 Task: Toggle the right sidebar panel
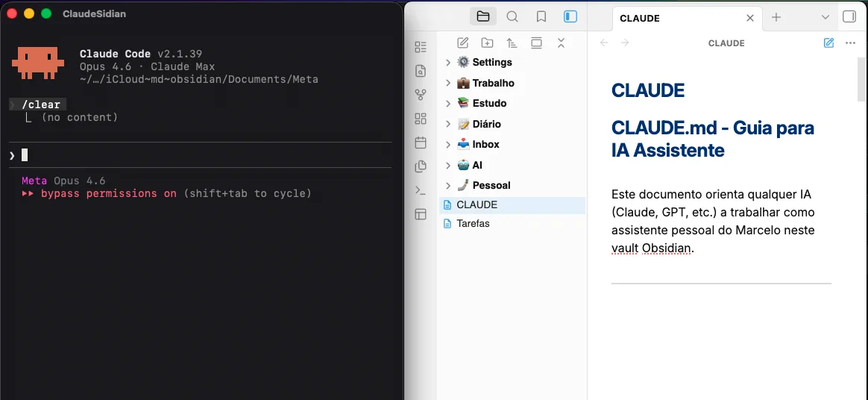coord(849,16)
